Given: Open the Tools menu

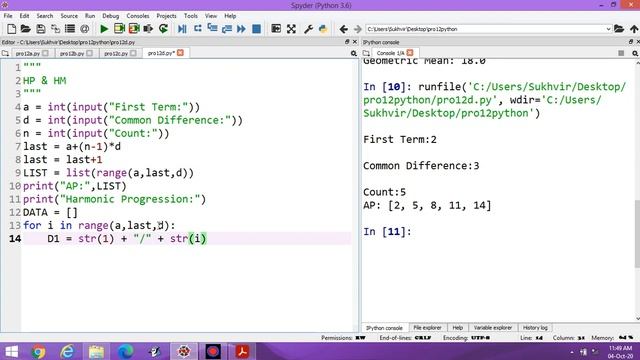Looking at the screenshot, I should pyautogui.click(x=191, y=16).
